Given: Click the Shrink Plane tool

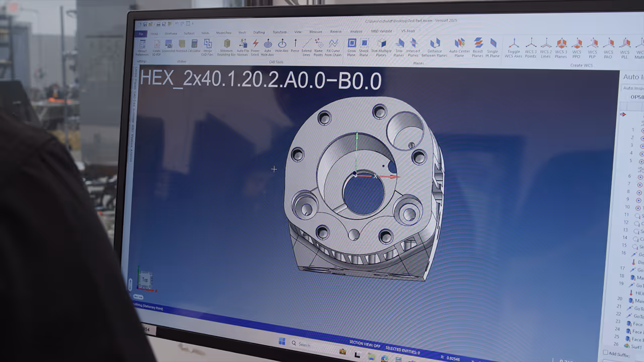Looking at the screenshot, I should 364,47.
